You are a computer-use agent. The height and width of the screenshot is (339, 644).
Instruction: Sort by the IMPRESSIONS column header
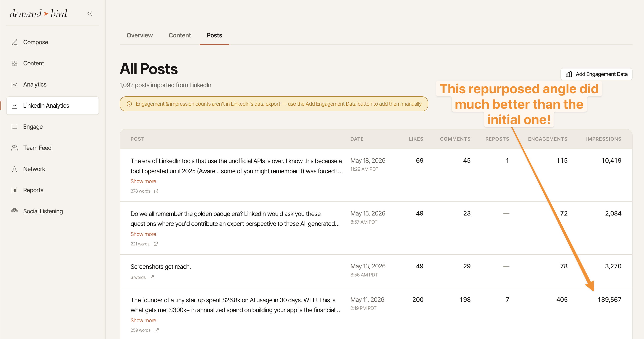604,139
